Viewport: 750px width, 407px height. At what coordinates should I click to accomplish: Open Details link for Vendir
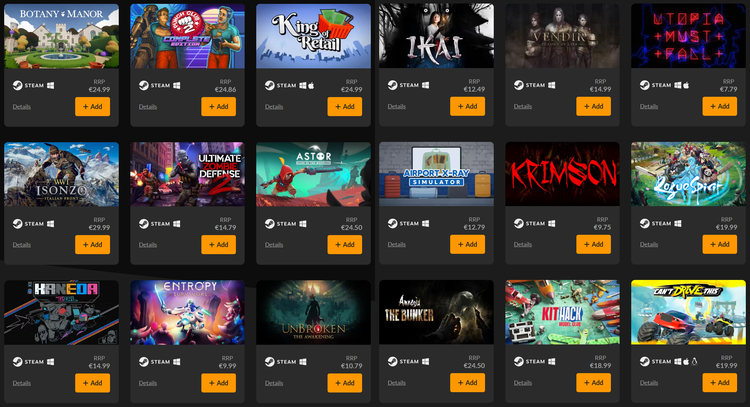(x=523, y=107)
